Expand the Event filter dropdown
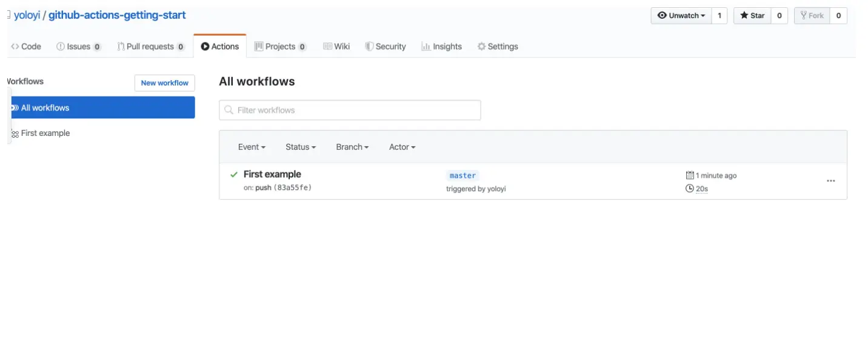This screenshot has width=868, height=358. point(252,147)
